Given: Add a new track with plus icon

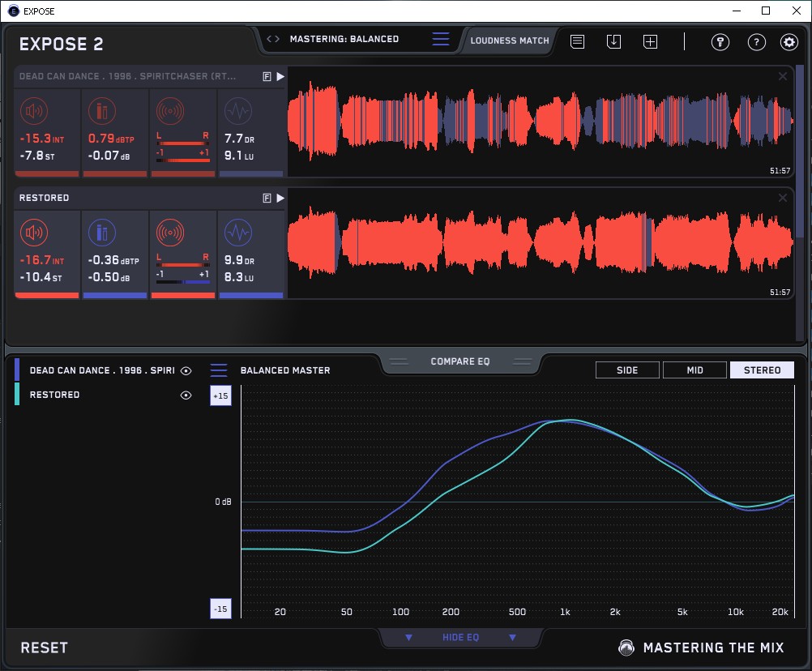Looking at the screenshot, I should pyautogui.click(x=651, y=41).
